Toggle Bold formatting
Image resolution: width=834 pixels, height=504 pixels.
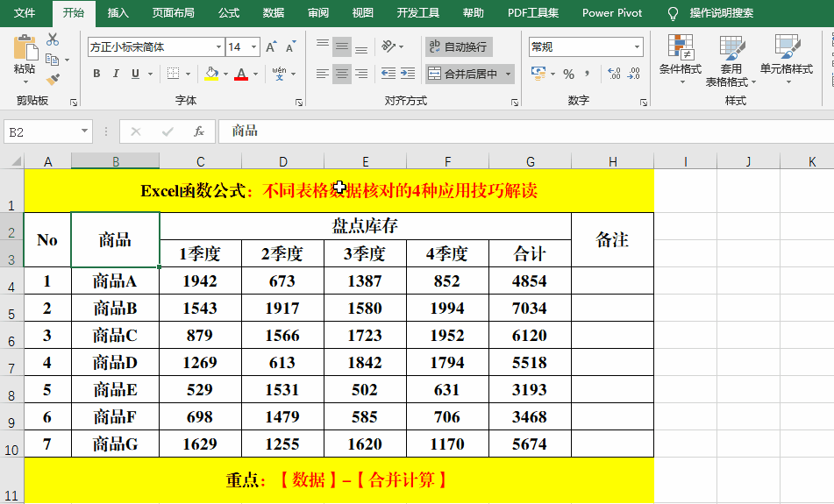pyautogui.click(x=96, y=74)
